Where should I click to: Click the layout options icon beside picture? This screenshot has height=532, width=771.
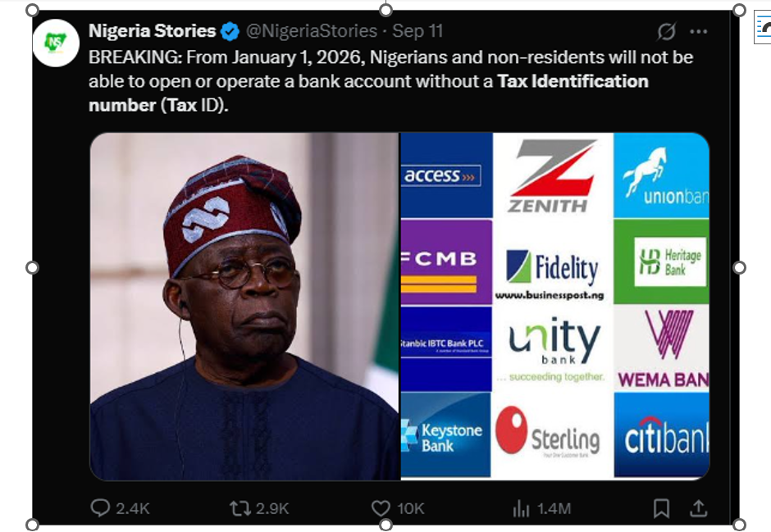pyautogui.click(x=763, y=29)
